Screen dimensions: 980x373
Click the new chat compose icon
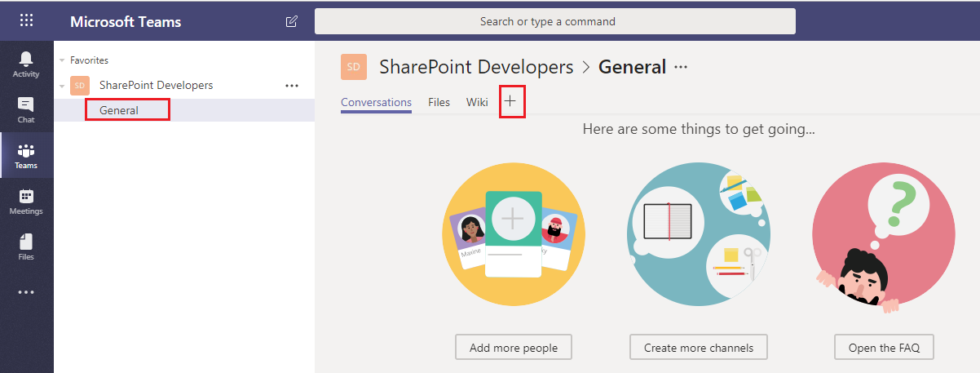(292, 21)
